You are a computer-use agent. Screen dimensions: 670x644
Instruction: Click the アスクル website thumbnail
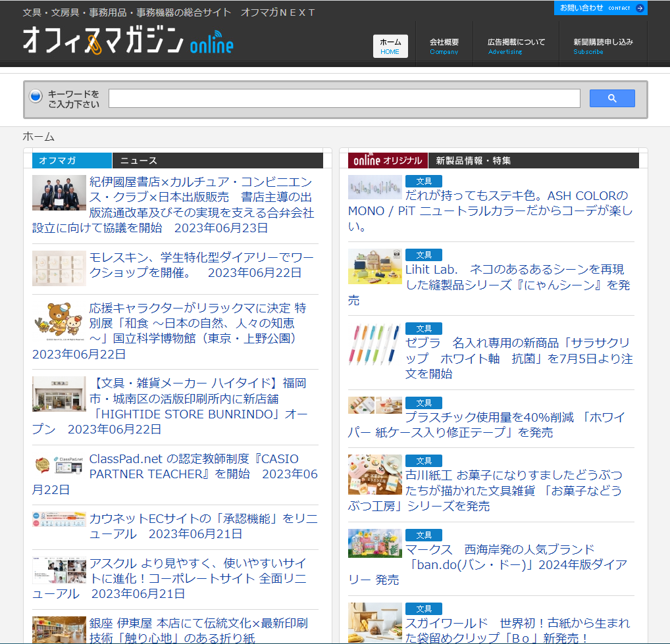pos(59,570)
